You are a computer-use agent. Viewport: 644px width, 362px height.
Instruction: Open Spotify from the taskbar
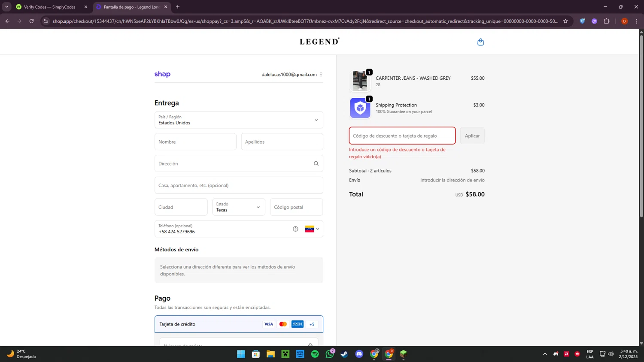coord(315,354)
